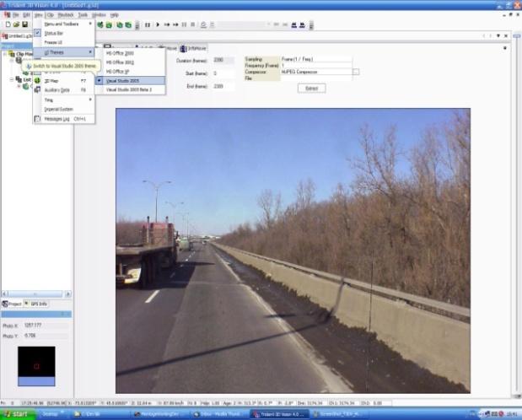Select the Visual Studio 2005 theme radio

[x=100, y=81]
